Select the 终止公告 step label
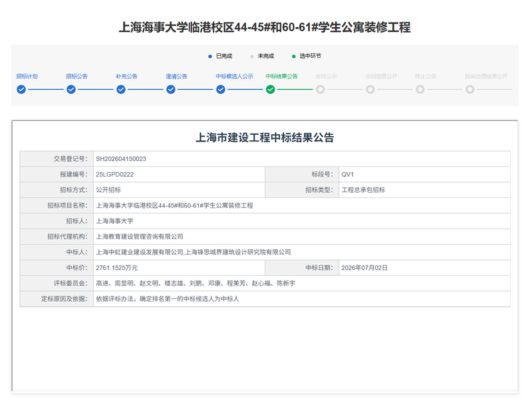 click(x=426, y=76)
